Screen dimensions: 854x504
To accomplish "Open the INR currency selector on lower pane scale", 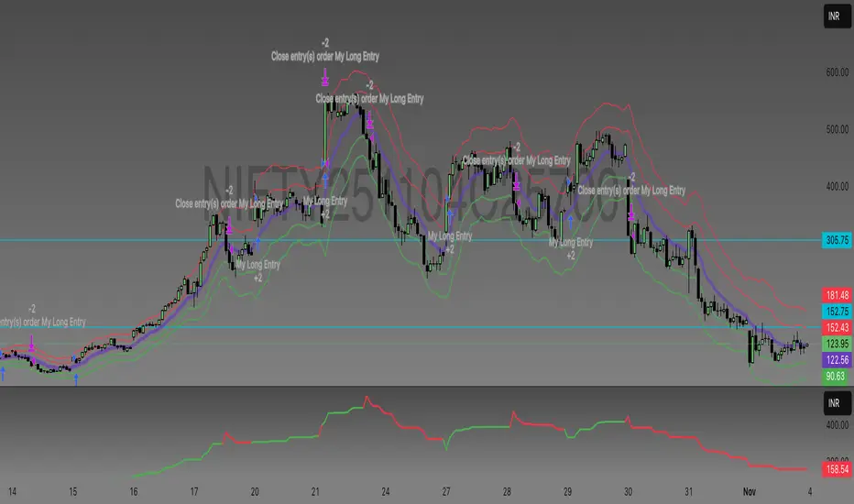I will [x=837, y=403].
